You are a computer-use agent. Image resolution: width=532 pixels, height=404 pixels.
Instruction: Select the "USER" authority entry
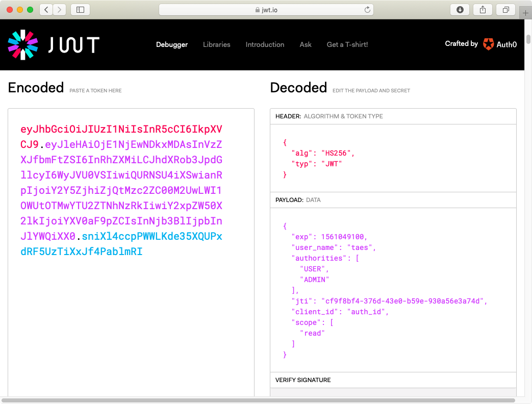313,269
